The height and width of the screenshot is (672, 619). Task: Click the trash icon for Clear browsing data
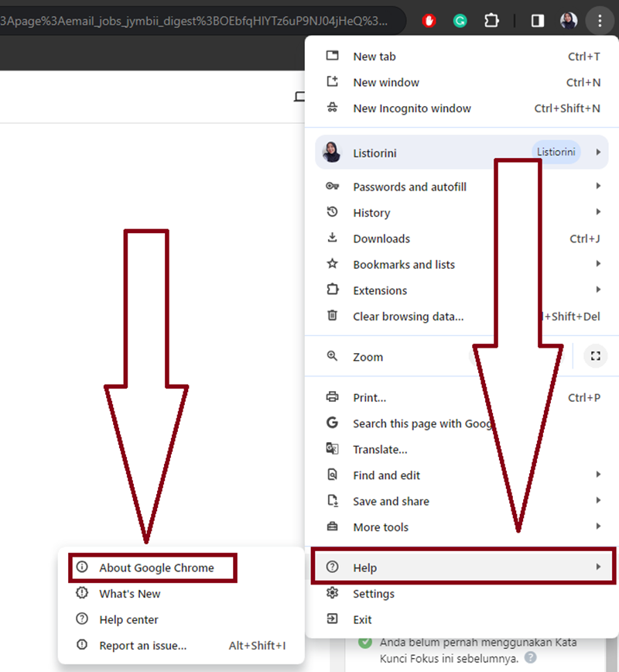333,315
